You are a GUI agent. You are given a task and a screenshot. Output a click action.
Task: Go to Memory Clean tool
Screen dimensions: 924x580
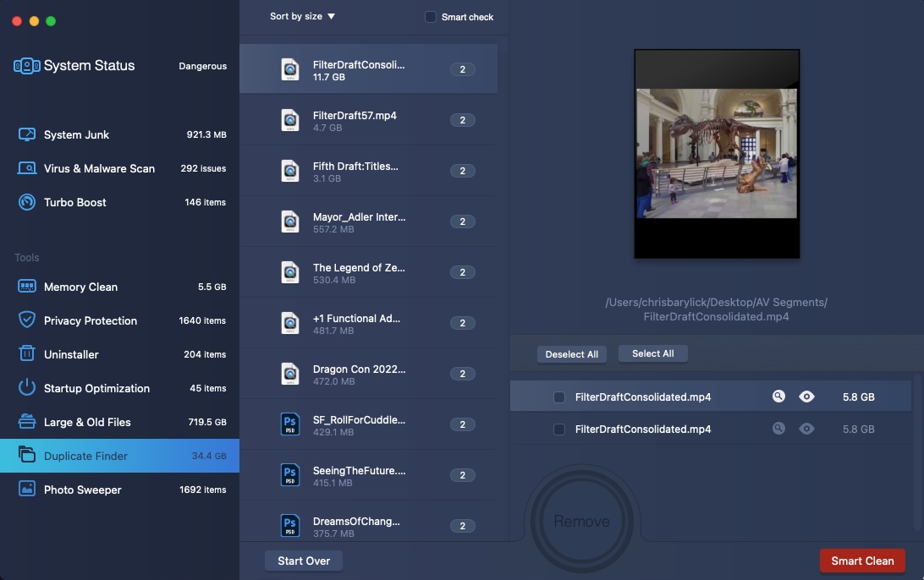tap(119, 287)
